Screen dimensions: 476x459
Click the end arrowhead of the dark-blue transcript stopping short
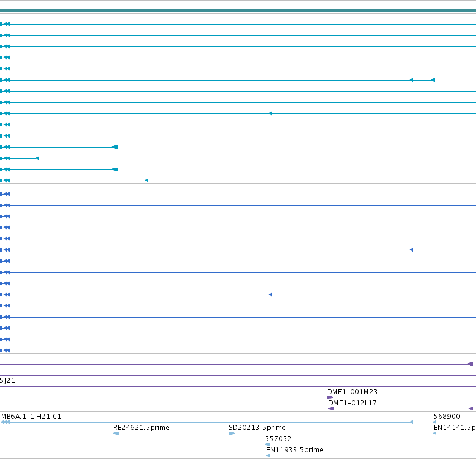coord(411,250)
